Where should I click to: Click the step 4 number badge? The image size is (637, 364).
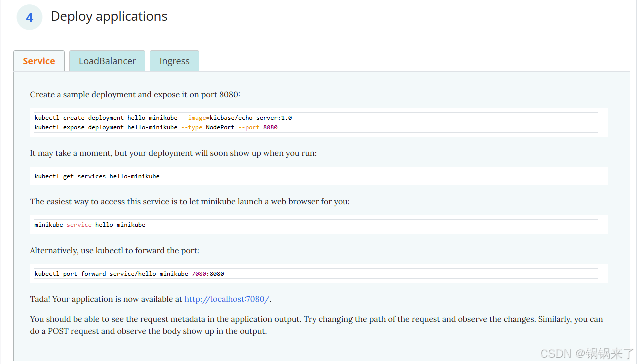[x=30, y=18]
